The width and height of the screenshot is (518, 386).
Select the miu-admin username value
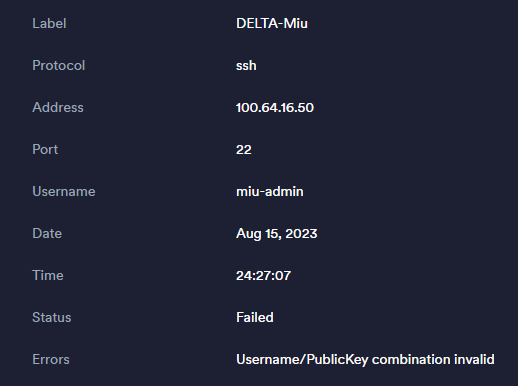(x=270, y=192)
